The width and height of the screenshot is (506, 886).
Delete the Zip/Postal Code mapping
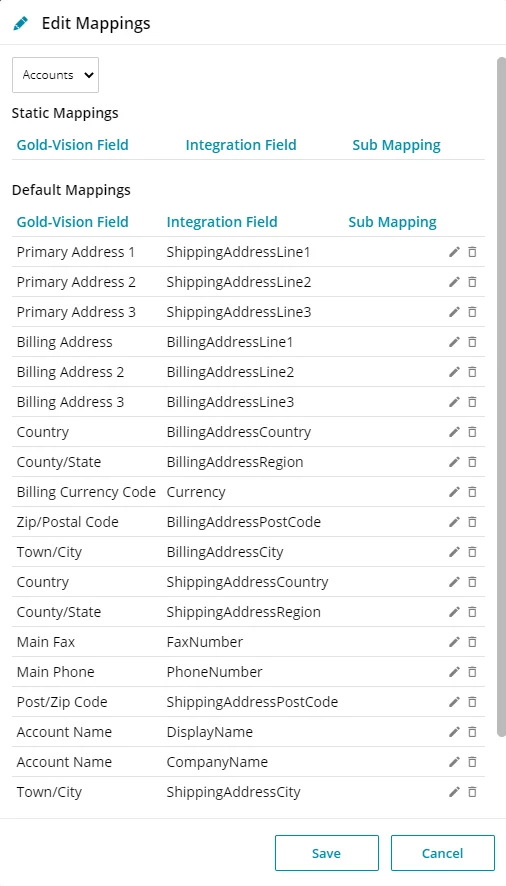click(472, 522)
